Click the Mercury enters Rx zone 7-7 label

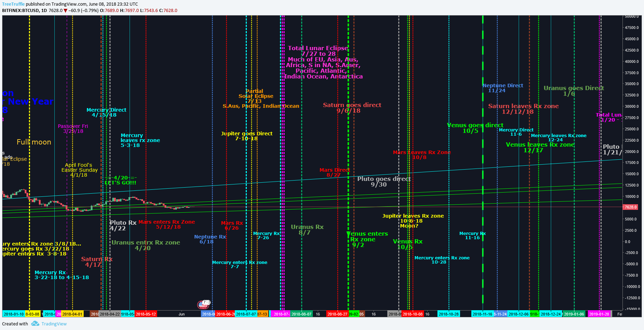[x=239, y=264]
